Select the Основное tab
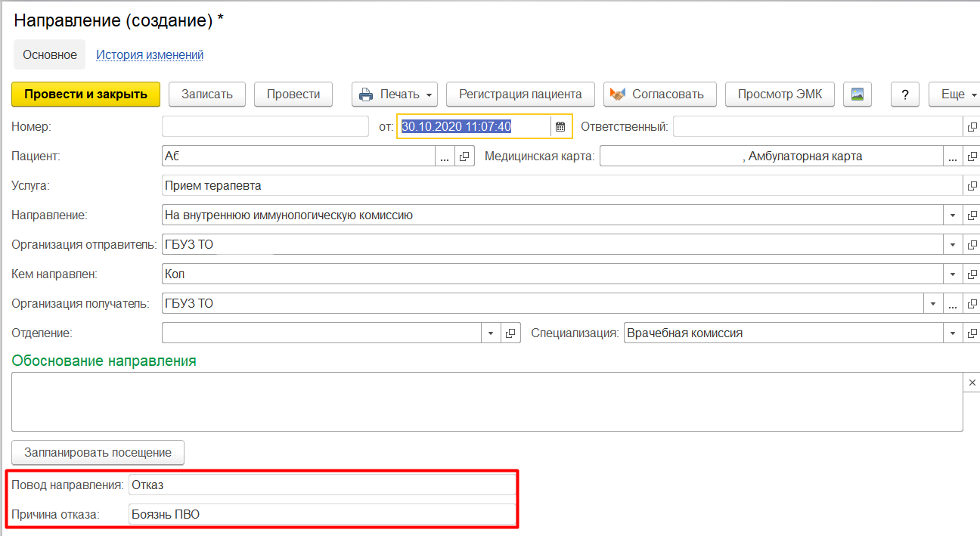 50,54
